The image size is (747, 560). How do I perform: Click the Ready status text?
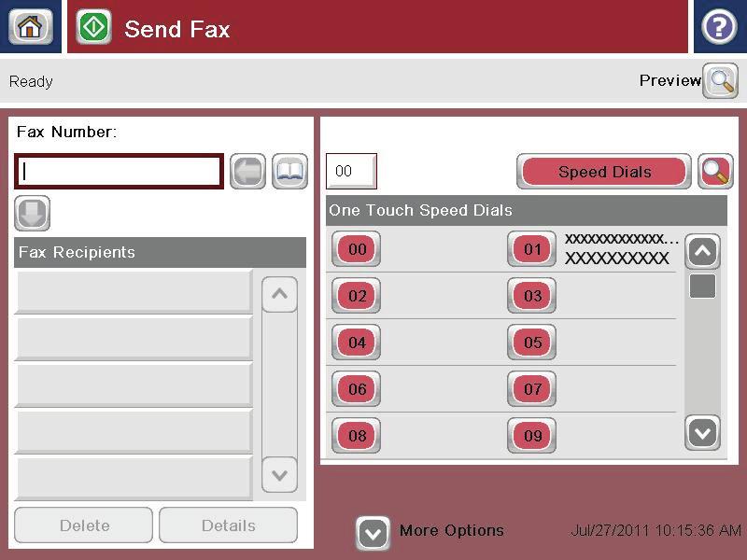(x=31, y=81)
